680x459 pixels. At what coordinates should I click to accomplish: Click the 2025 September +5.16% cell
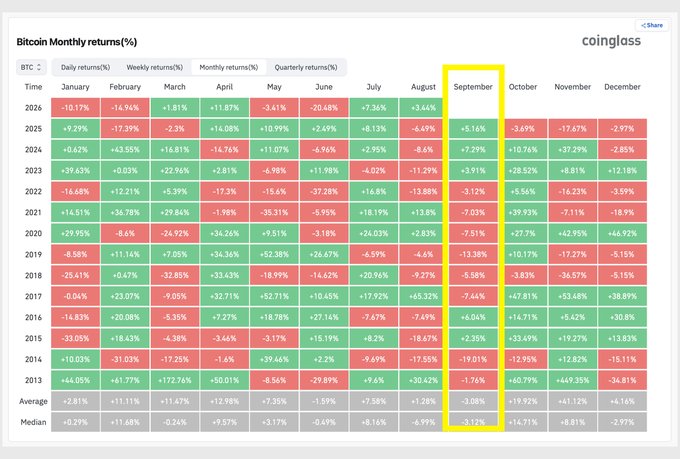pos(473,129)
